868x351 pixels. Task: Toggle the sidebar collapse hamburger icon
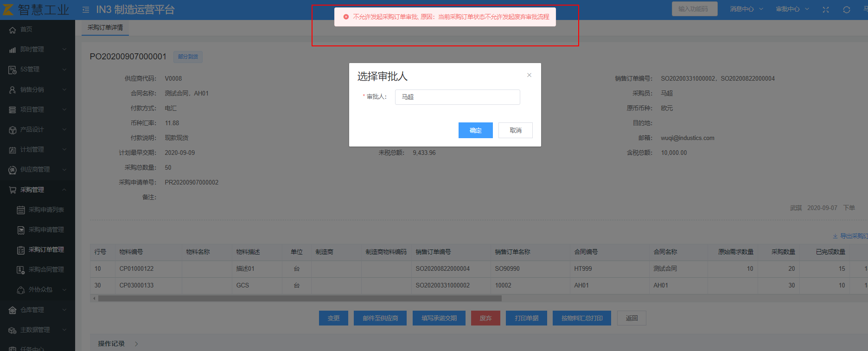click(86, 10)
